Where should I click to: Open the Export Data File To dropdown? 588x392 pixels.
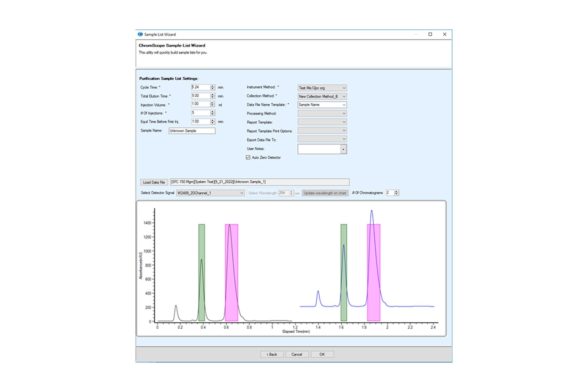pyautogui.click(x=322, y=139)
